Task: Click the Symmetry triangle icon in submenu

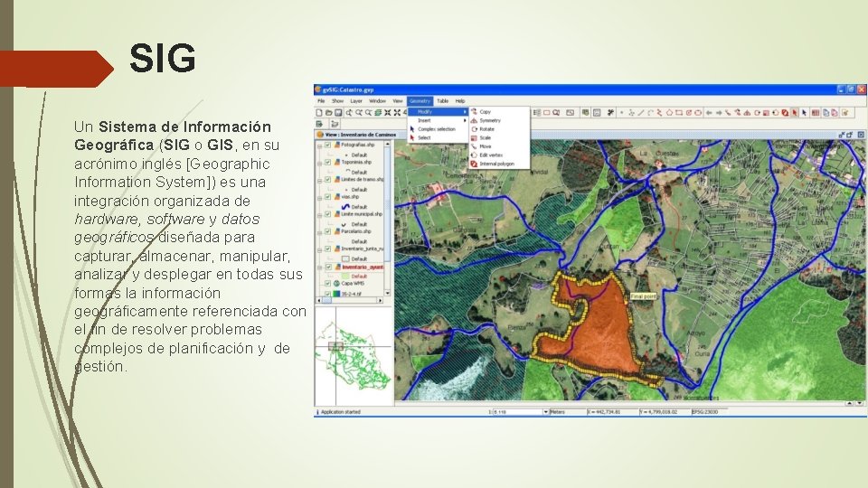Action: point(474,120)
